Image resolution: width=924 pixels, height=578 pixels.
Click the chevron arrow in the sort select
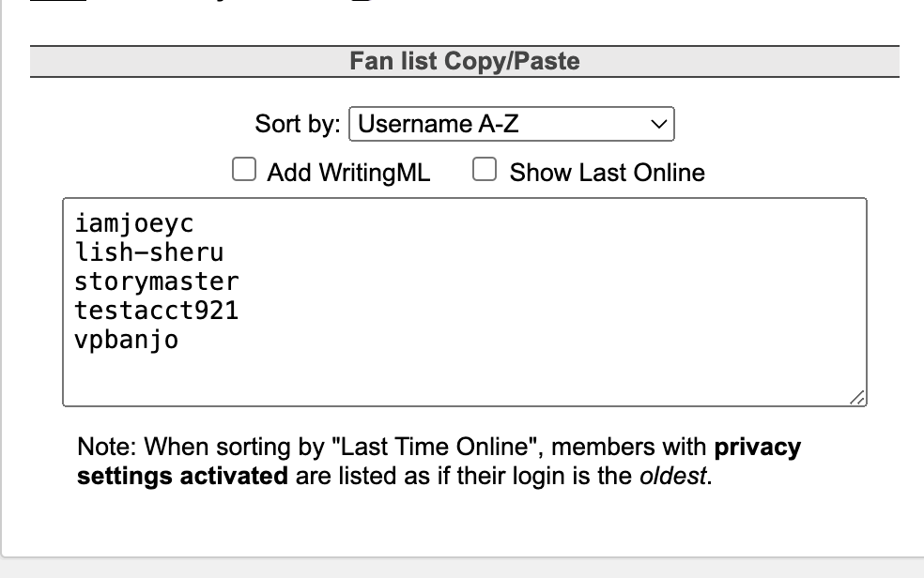coord(658,124)
